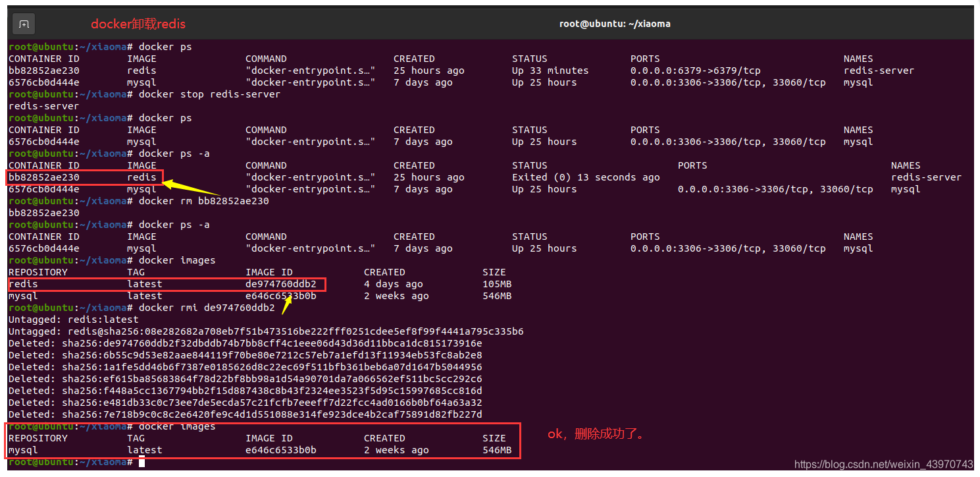This screenshot has width=980, height=477.
Task: Click the 'redis-server' output below docker stop
Action: click(44, 106)
